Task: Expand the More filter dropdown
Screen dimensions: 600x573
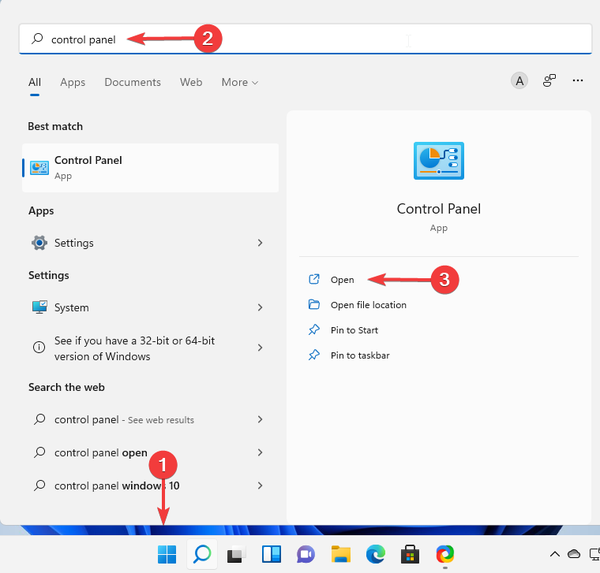Action: [240, 82]
